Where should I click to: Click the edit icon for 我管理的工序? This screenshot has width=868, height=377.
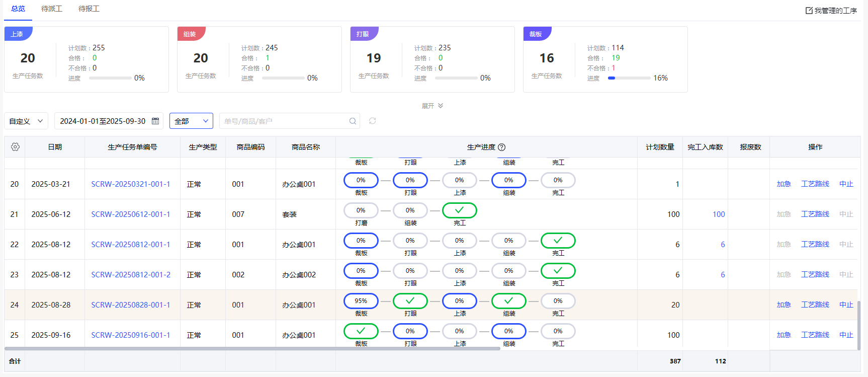[809, 10]
